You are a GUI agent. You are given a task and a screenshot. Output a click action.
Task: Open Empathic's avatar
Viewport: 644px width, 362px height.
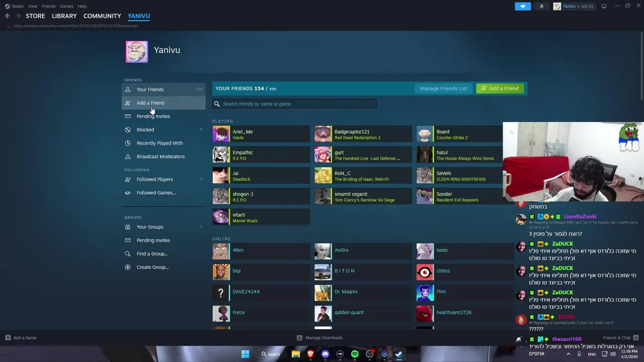pyautogui.click(x=221, y=155)
